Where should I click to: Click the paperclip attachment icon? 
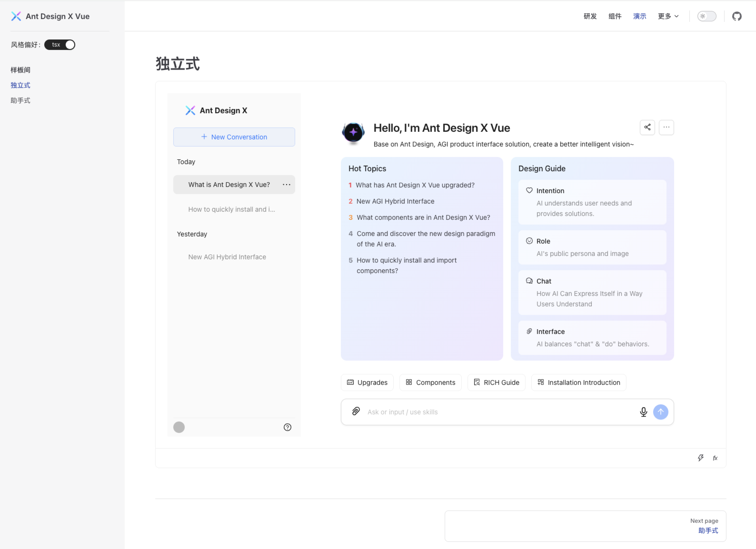coord(356,412)
